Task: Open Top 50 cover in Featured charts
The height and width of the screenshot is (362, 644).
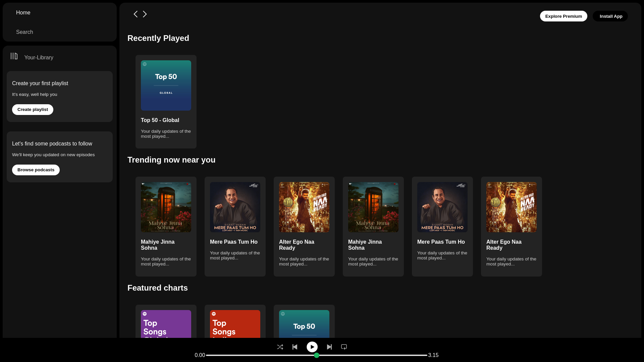Action: pos(304,324)
